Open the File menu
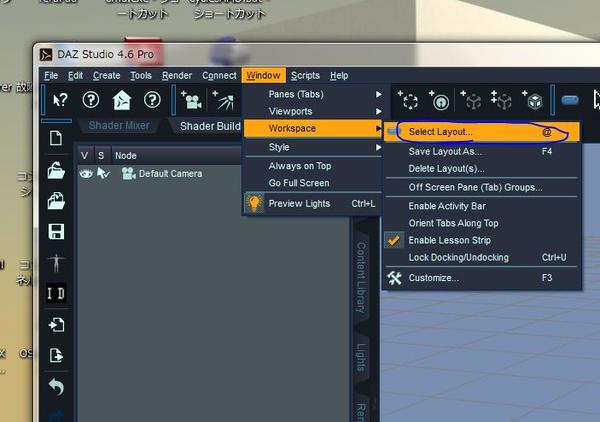 point(51,76)
